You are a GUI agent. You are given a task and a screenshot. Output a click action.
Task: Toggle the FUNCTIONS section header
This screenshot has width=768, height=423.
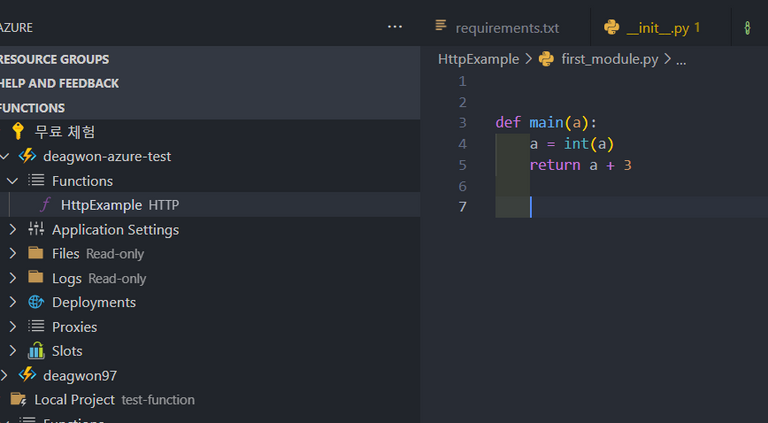click(210, 108)
